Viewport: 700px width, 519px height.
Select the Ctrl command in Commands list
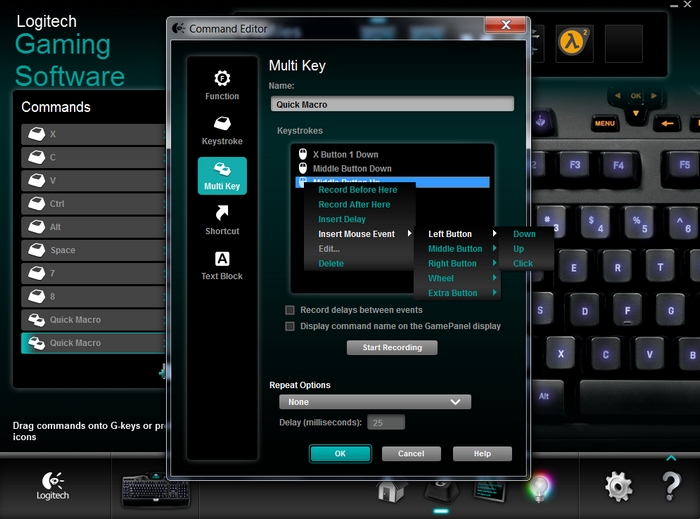point(93,203)
